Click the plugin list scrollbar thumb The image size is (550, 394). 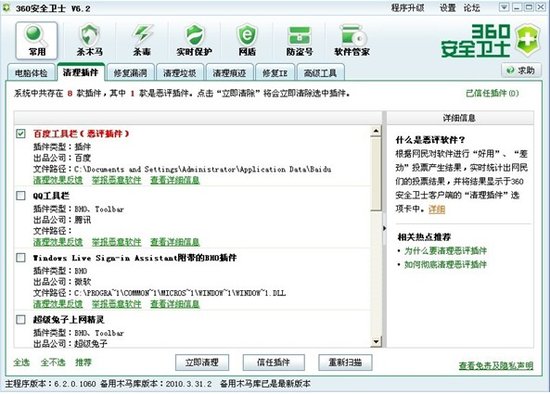pos(376,174)
